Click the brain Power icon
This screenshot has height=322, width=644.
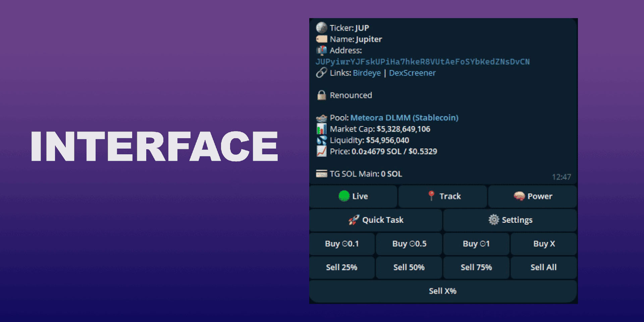click(519, 196)
